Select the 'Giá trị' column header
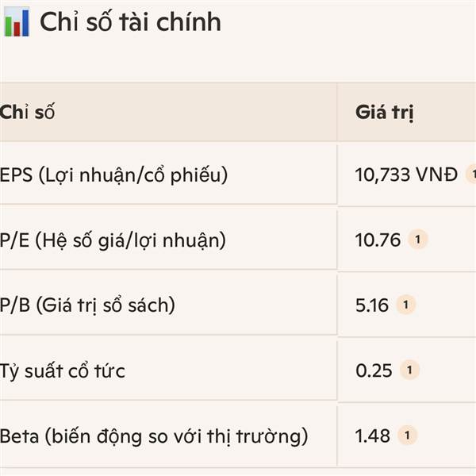Image resolution: width=476 pixels, height=476 pixels. pyautogui.click(x=384, y=113)
